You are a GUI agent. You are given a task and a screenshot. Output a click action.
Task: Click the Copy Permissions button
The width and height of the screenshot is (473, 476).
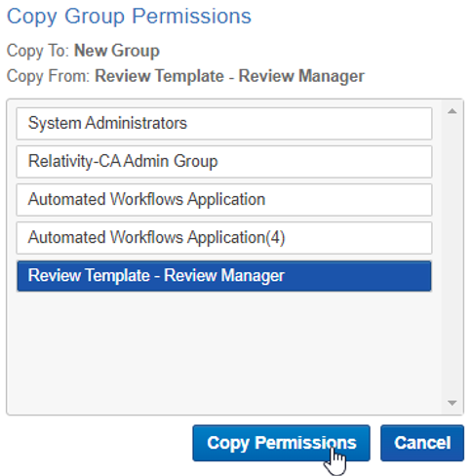(x=281, y=443)
